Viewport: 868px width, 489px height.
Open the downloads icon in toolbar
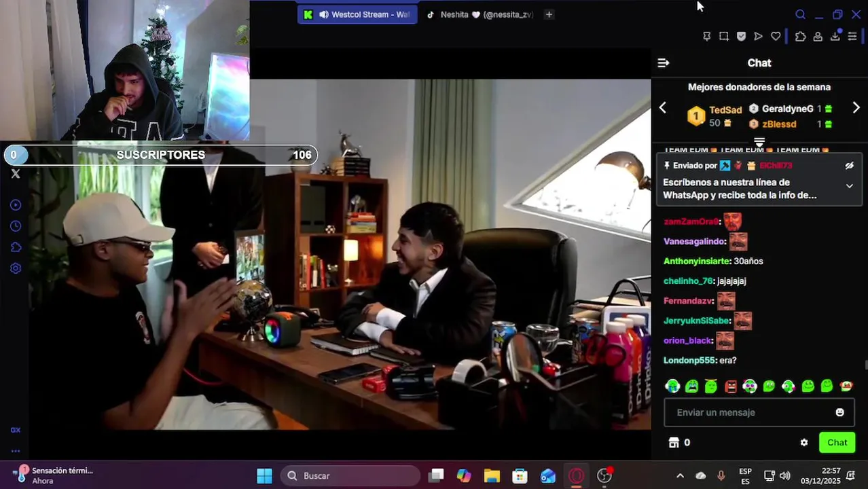[x=835, y=37]
